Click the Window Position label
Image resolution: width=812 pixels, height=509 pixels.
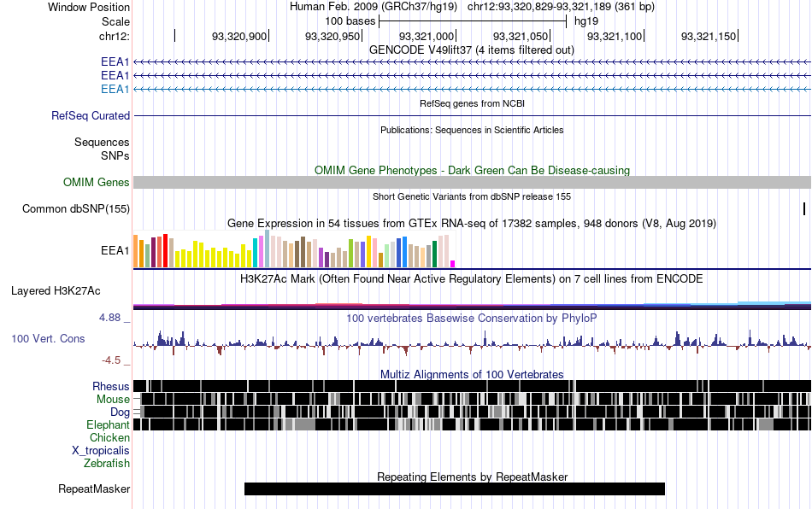(x=89, y=7)
